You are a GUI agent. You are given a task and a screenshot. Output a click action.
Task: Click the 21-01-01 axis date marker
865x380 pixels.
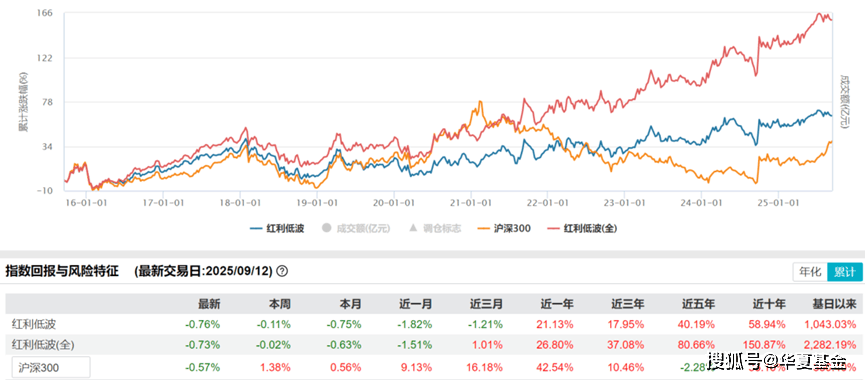pos(470,202)
